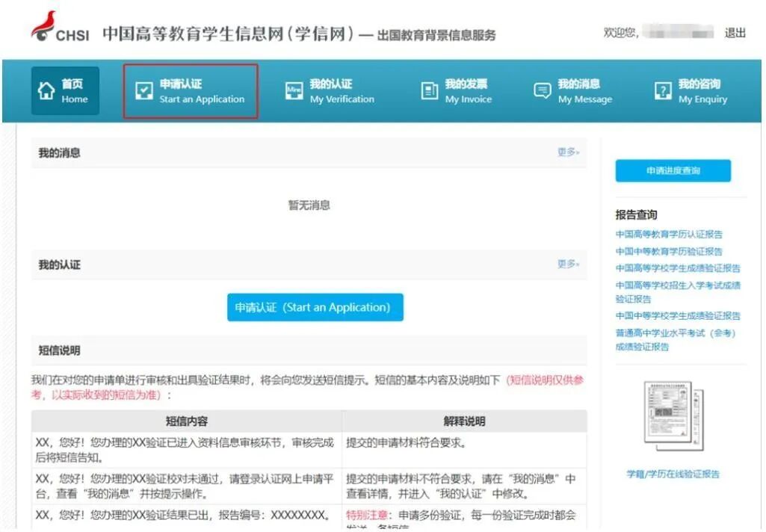Click the 短信内容 column header
Screen dimensions: 766x532
[x=187, y=421]
